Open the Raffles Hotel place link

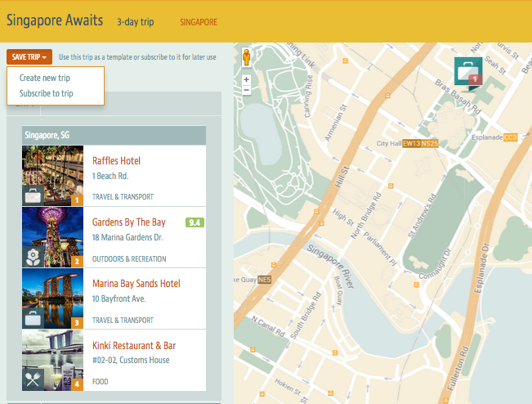tap(116, 160)
